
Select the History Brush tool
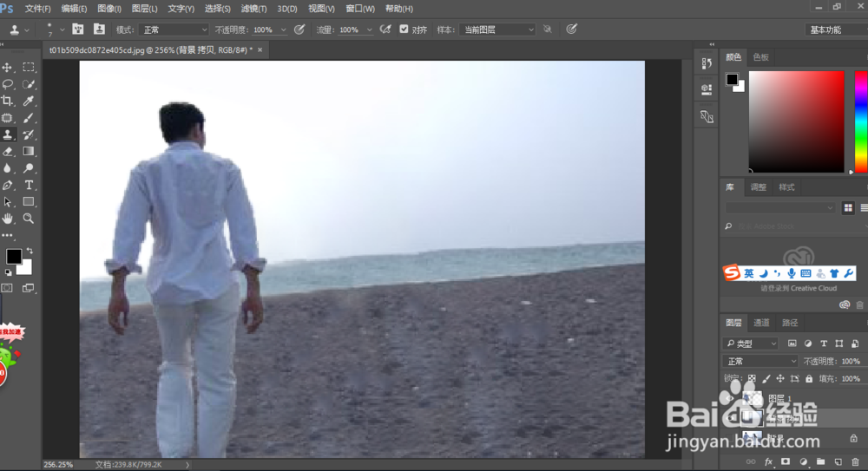29,134
